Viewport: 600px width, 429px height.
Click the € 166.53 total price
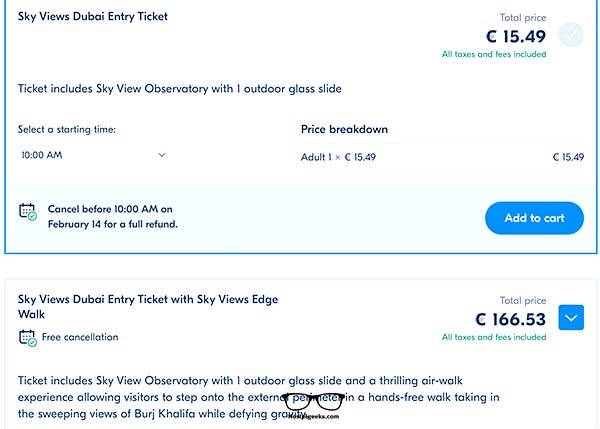510,319
